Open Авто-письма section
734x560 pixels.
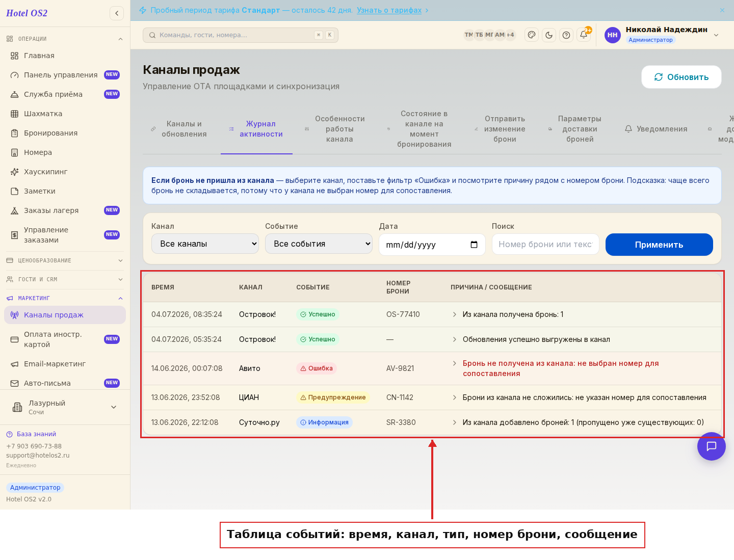[65, 383]
